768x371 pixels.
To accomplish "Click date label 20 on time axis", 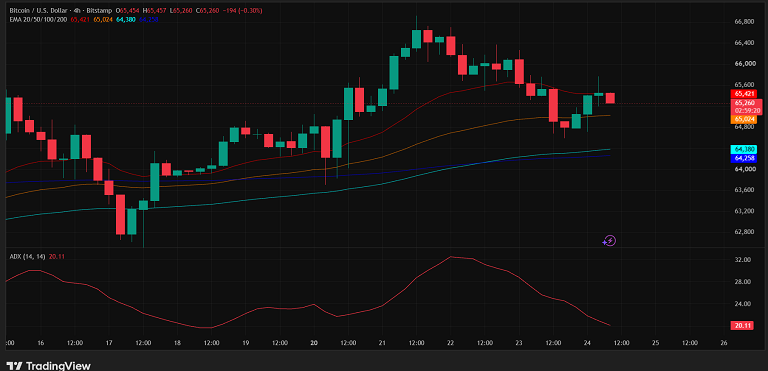I will (x=314, y=343).
